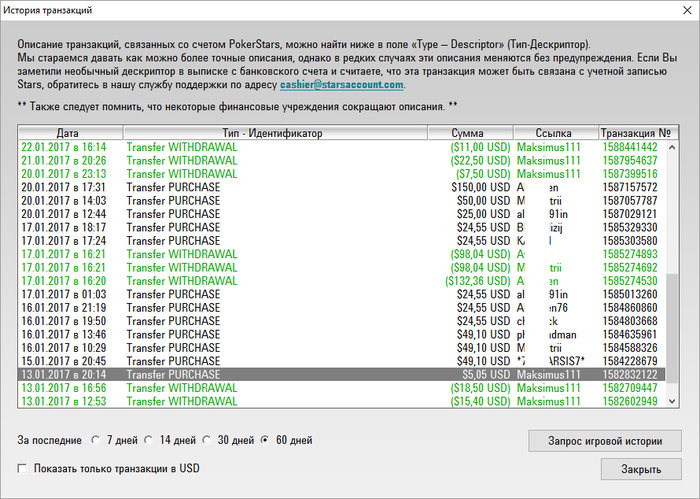The image size is (700, 499).
Task: Select transaction 1585274893 withdrawal
Action: tap(342, 254)
